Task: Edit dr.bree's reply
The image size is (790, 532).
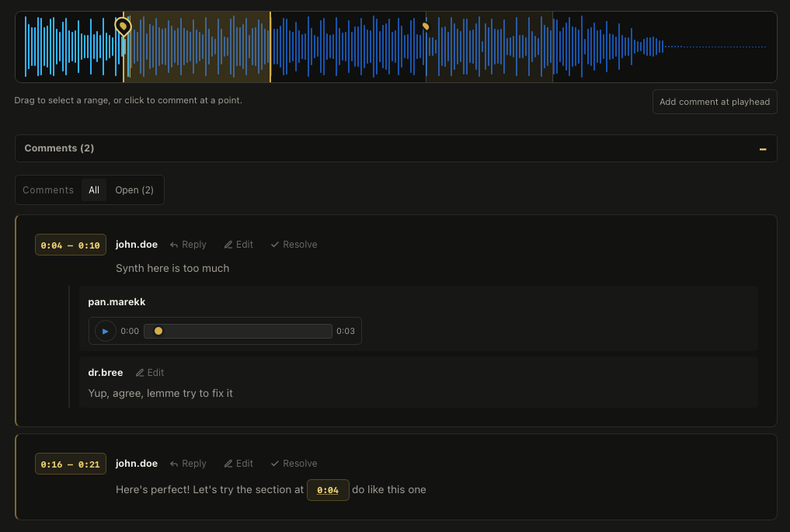Action: 150,372
